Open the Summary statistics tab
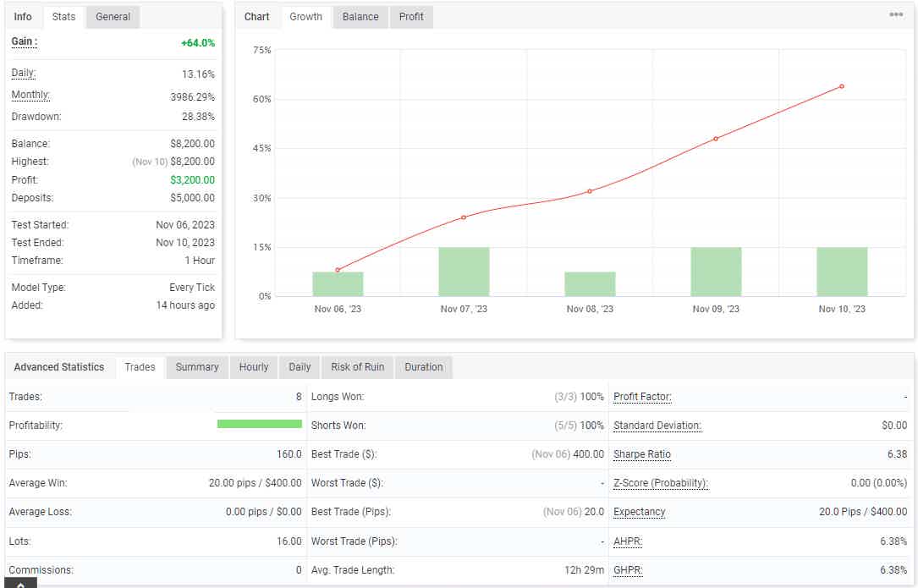The height and width of the screenshot is (588, 918). point(197,367)
